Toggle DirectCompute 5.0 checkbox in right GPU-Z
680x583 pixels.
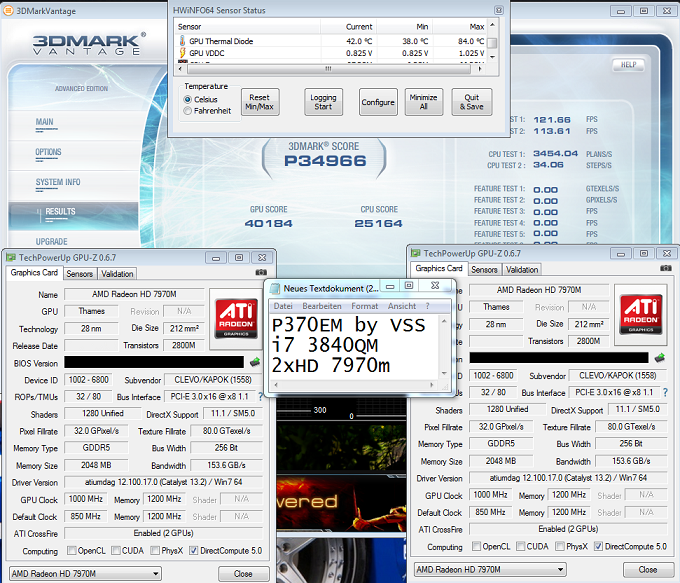click(598, 546)
